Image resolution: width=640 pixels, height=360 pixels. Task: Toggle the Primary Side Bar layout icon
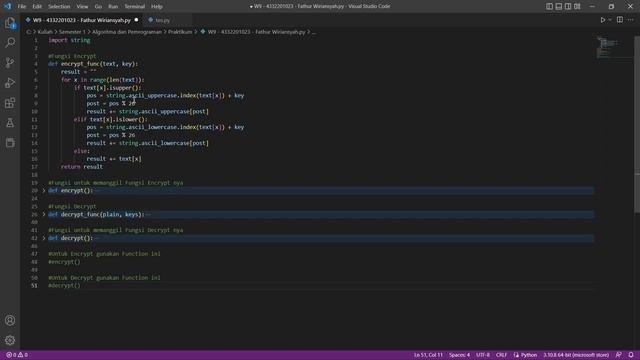(549, 6)
